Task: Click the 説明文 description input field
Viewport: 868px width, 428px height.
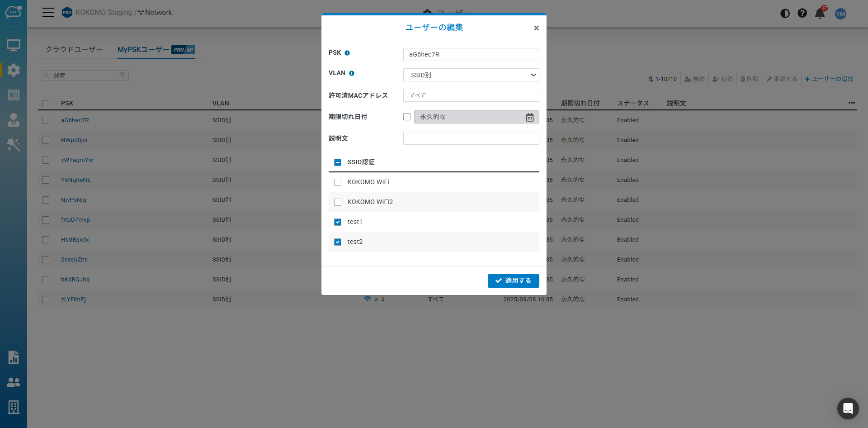Action: point(471,138)
